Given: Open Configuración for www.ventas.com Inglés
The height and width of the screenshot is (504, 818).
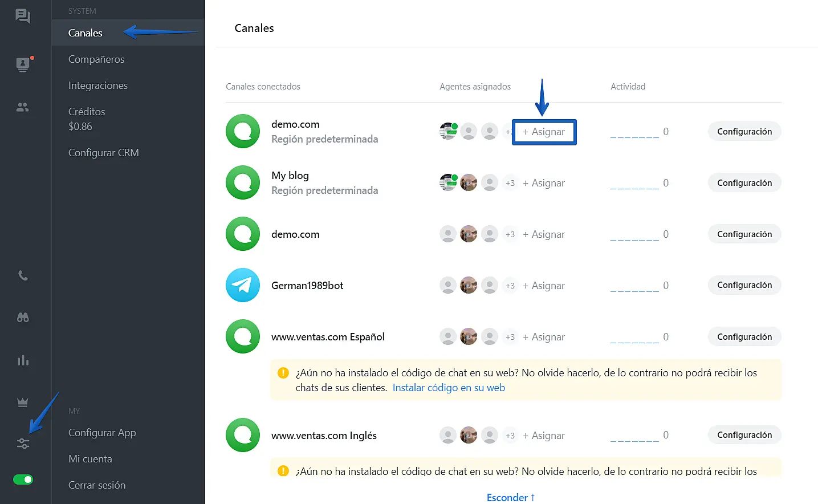Looking at the screenshot, I should click(x=744, y=435).
